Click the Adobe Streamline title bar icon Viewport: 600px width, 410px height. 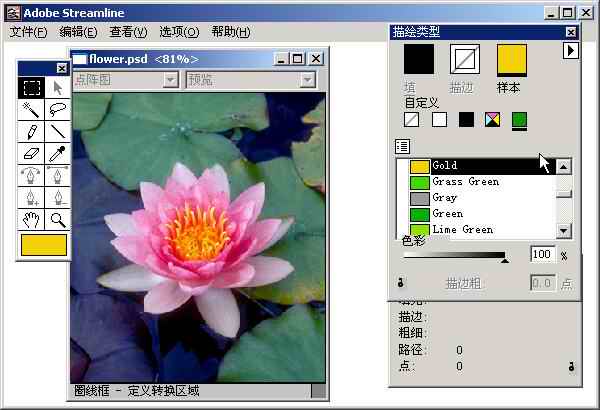[14, 13]
